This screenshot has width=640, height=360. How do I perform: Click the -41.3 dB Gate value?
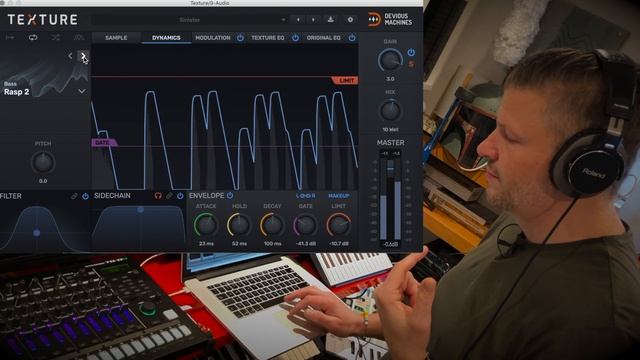point(305,244)
